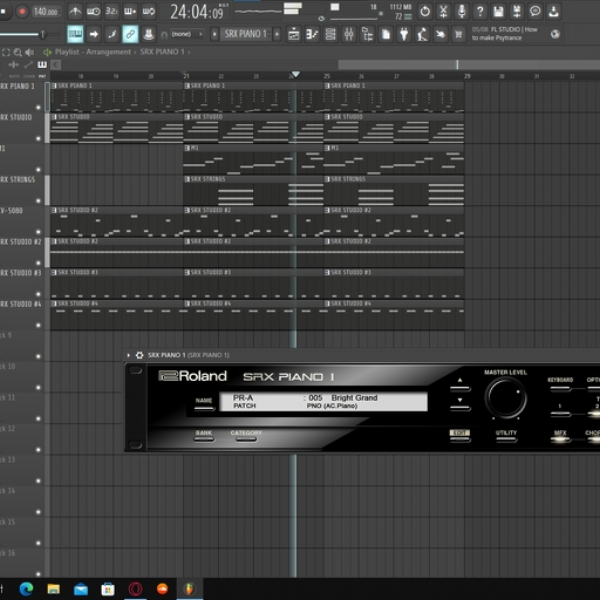Click the project pages icon
This screenshot has height=600, width=600.
pyautogui.click(x=386, y=34)
